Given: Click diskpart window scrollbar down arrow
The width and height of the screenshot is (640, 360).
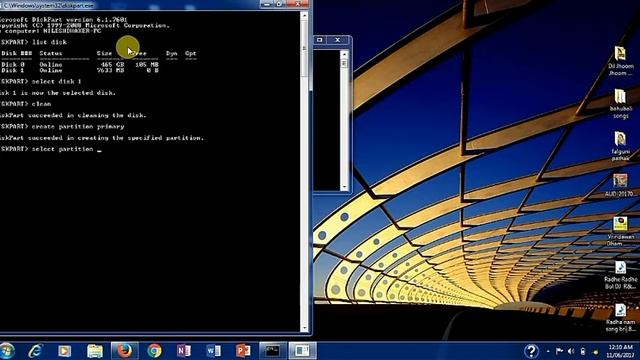Looking at the screenshot, I should [304, 328].
